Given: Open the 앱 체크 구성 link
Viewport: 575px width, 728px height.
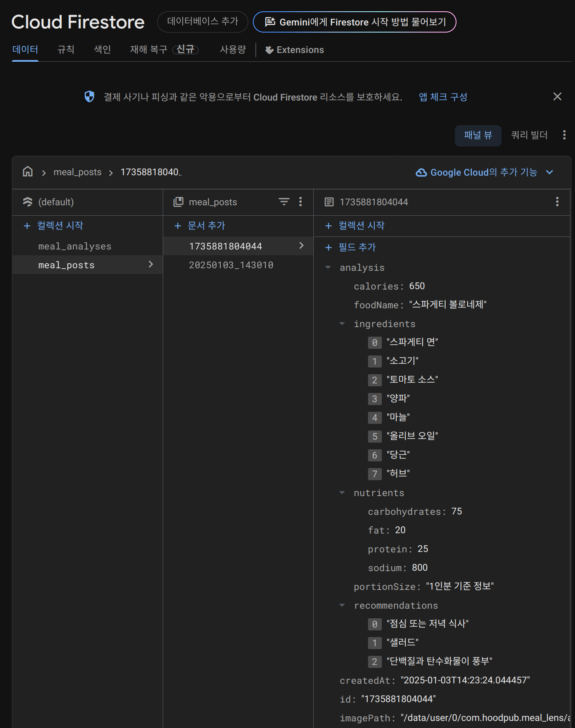Looking at the screenshot, I should click(443, 97).
